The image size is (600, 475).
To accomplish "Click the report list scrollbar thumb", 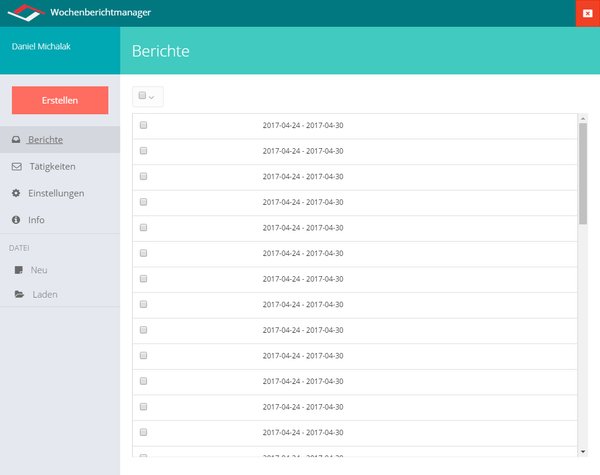I will tap(583, 174).
